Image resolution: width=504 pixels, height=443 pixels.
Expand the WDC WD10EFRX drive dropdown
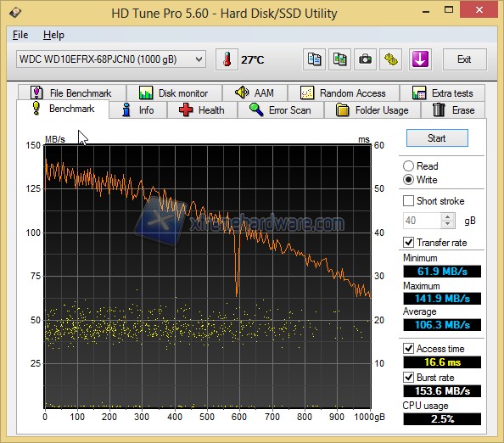click(199, 59)
